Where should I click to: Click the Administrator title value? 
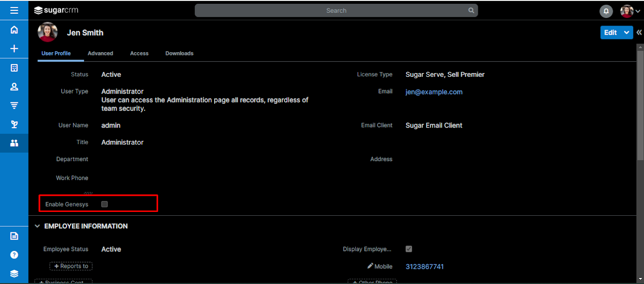123,142
